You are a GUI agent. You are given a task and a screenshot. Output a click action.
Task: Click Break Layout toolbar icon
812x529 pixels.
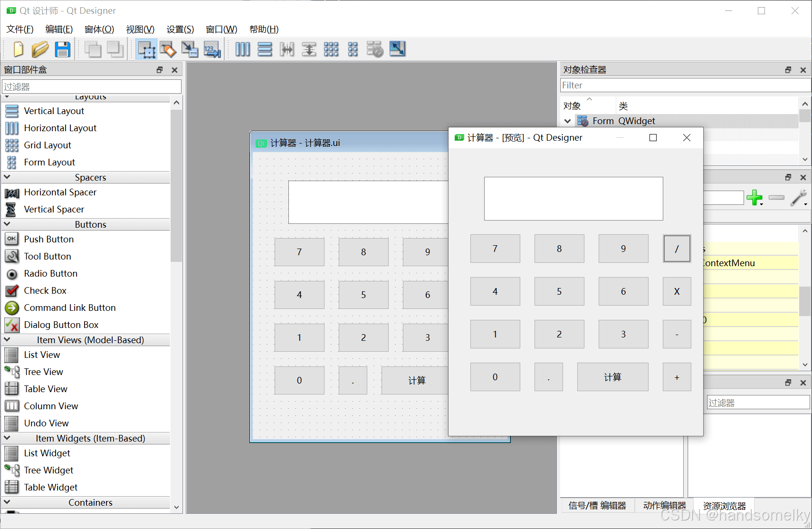375,49
